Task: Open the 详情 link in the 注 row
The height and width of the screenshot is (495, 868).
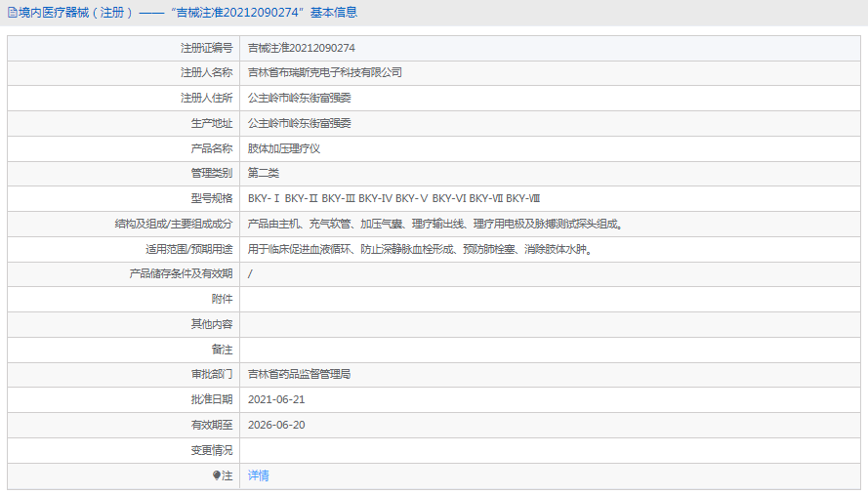Action: pos(258,475)
